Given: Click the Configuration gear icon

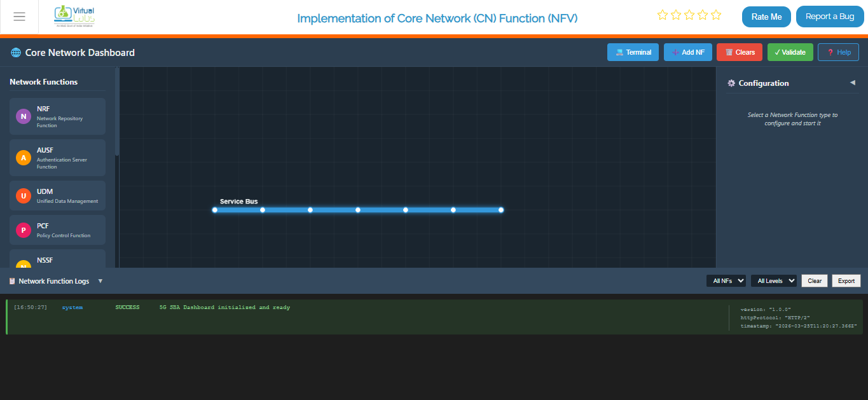Looking at the screenshot, I should click(731, 83).
